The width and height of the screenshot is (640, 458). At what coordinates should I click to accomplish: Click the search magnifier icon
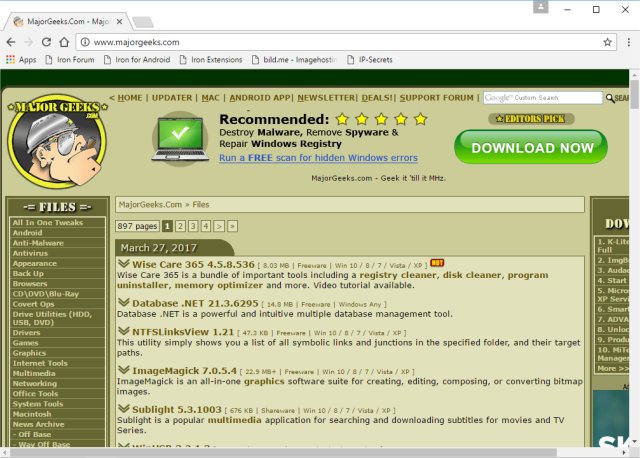tap(610, 98)
